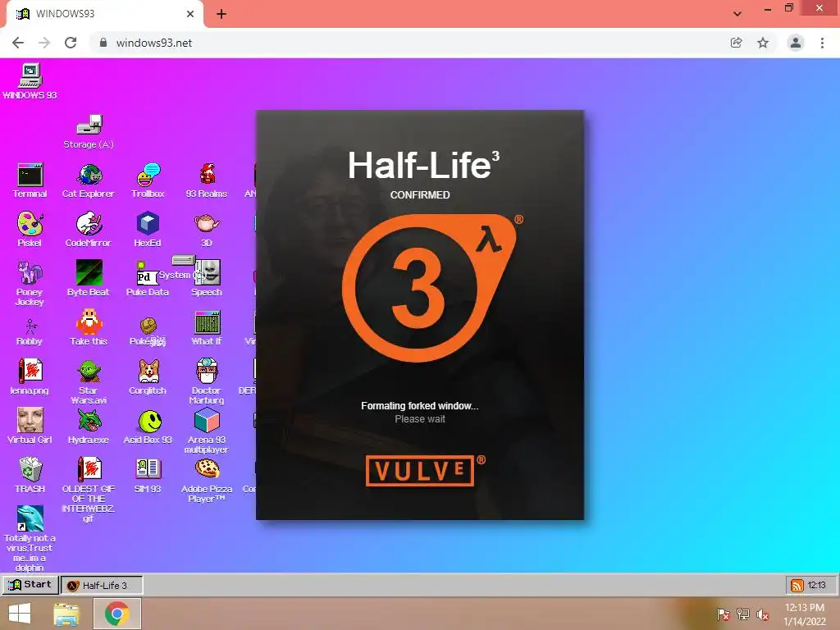Open the Robby stick figure icon
The height and width of the screenshot is (630, 840).
coord(30,332)
